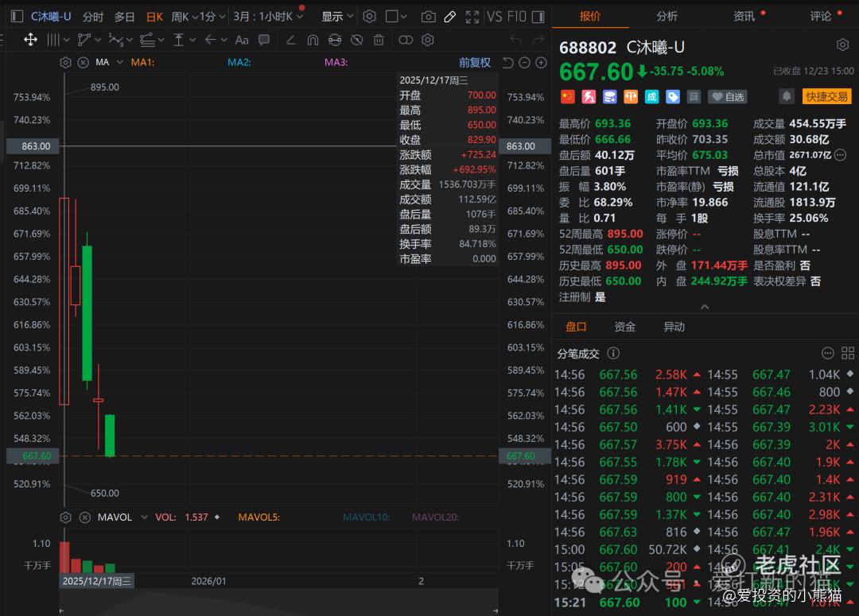Open quote panel settings gear
859x616 pixels.
tap(842, 45)
